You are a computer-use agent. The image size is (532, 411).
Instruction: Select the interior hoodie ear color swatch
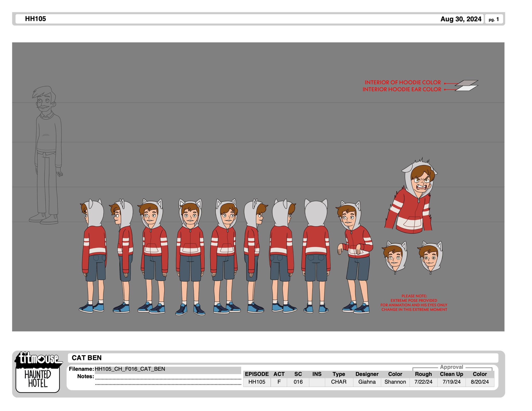click(x=467, y=88)
